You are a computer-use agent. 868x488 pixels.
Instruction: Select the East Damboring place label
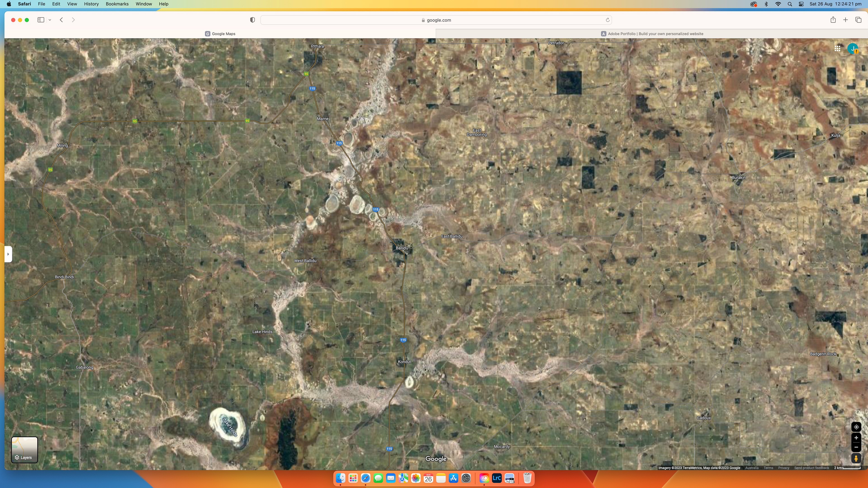click(x=476, y=132)
